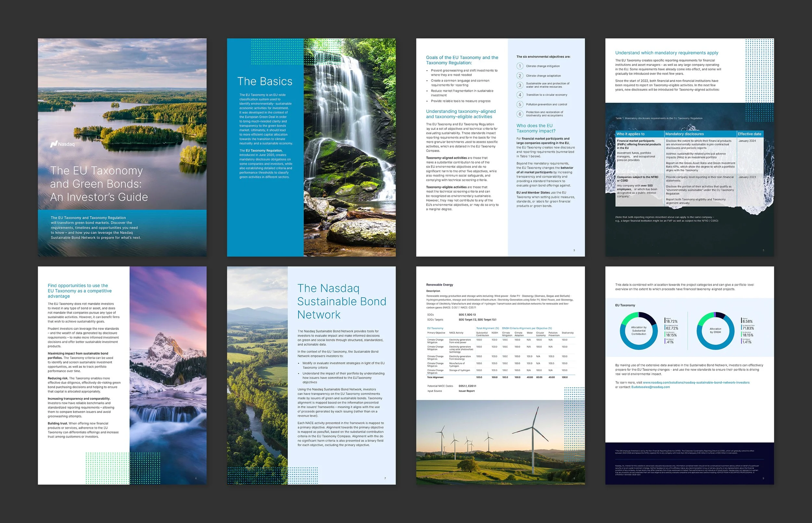Click the numbered circle 4 beside Transition to a circular economy
The width and height of the screenshot is (812, 523).
519,95
